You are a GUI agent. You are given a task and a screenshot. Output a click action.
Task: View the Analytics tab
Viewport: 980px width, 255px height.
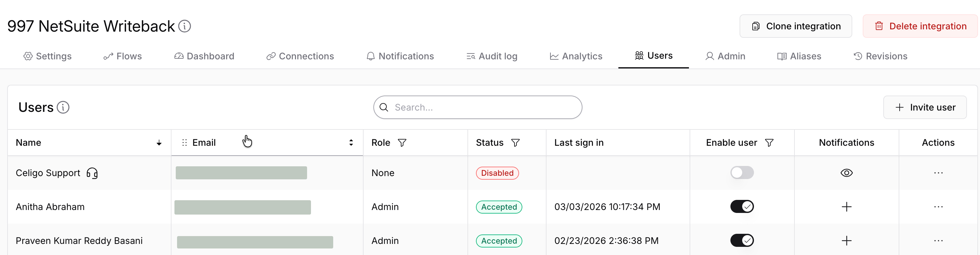pyautogui.click(x=576, y=56)
